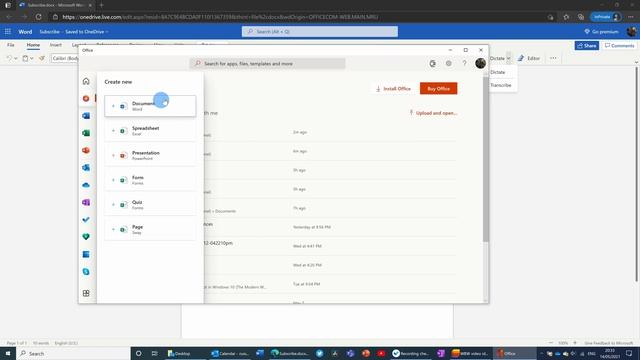Create a new Word Document

coord(150,106)
